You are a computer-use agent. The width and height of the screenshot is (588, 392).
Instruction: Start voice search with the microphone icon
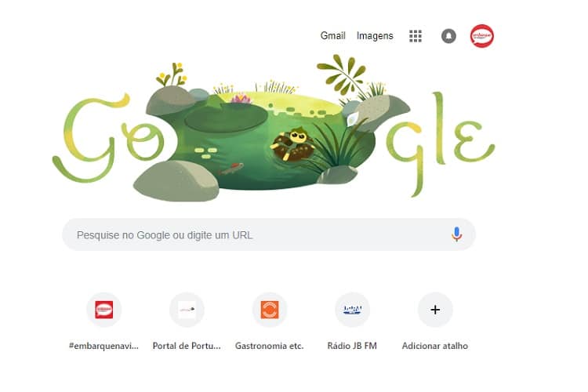tap(456, 234)
